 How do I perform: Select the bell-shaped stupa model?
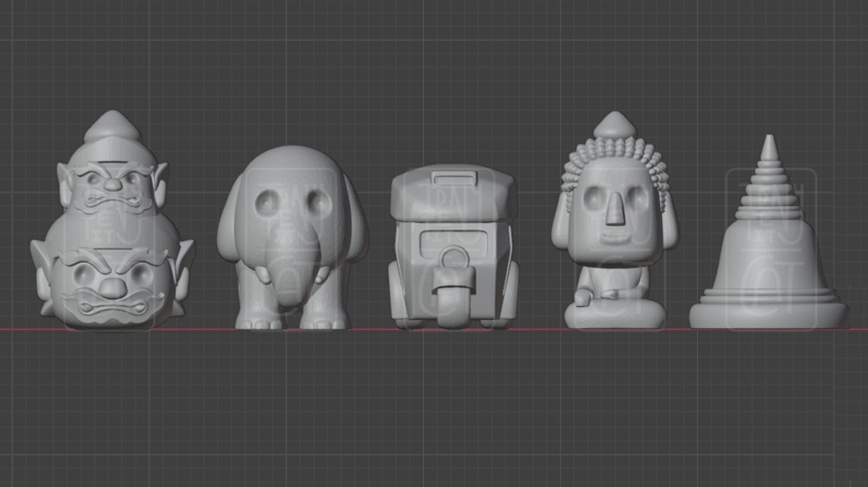point(769,232)
